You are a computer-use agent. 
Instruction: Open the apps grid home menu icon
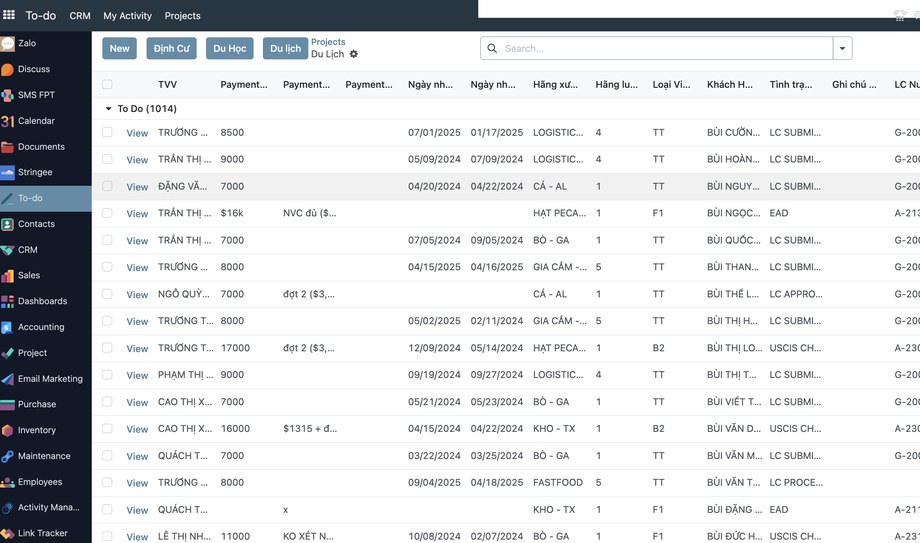[9, 15]
